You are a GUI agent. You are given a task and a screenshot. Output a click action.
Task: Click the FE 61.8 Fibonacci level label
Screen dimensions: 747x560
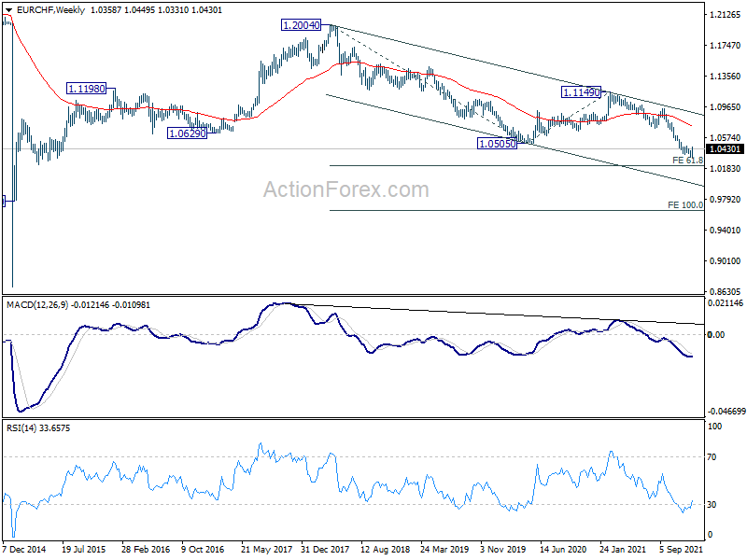[687, 161]
